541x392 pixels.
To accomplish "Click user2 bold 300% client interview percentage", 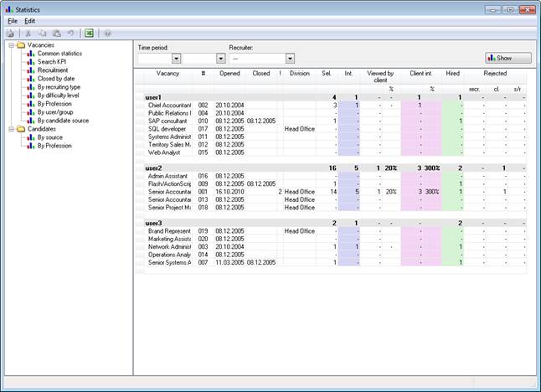I will pyautogui.click(x=432, y=168).
